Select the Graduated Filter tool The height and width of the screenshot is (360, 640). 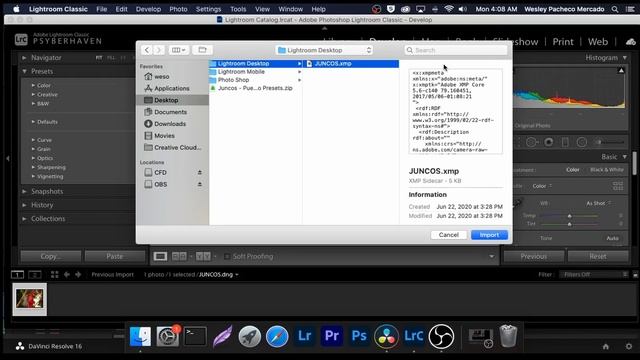pyautogui.click(x=565, y=142)
